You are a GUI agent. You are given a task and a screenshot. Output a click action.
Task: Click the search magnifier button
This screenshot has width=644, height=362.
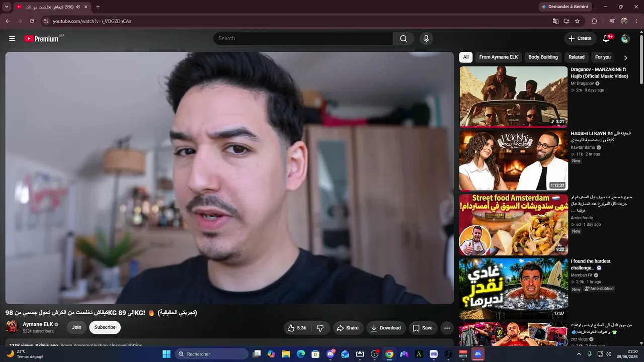point(404,39)
